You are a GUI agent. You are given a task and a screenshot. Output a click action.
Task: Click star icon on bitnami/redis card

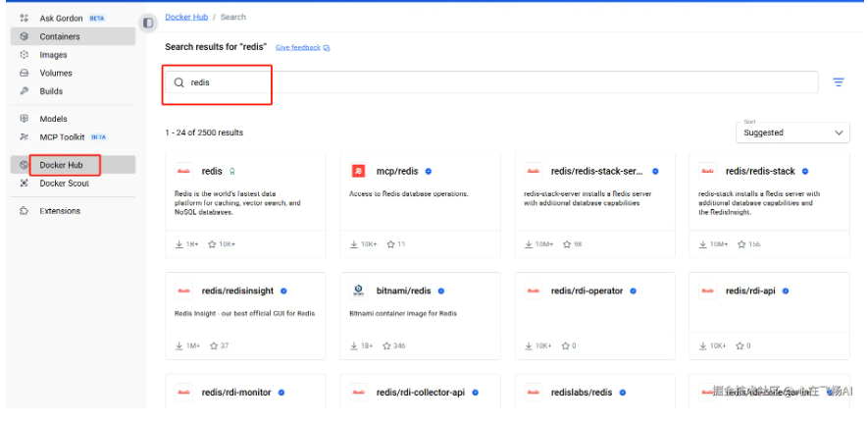pyautogui.click(x=386, y=345)
